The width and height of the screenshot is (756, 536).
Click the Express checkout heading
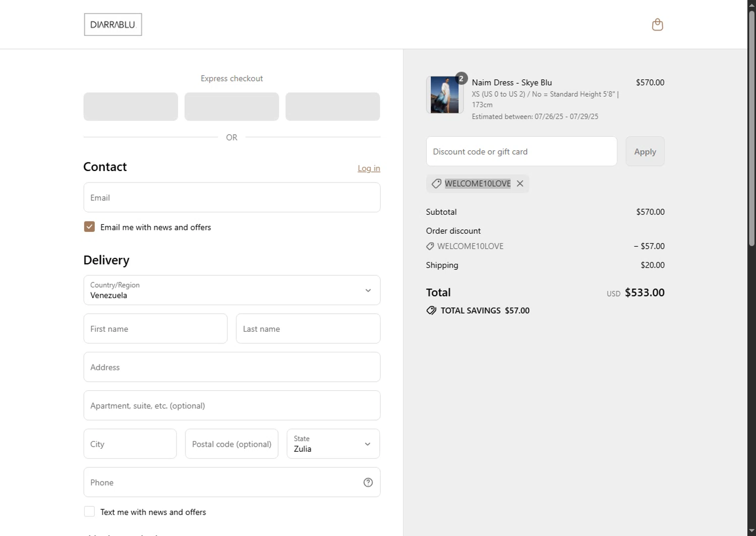pyautogui.click(x=232, y=78)
